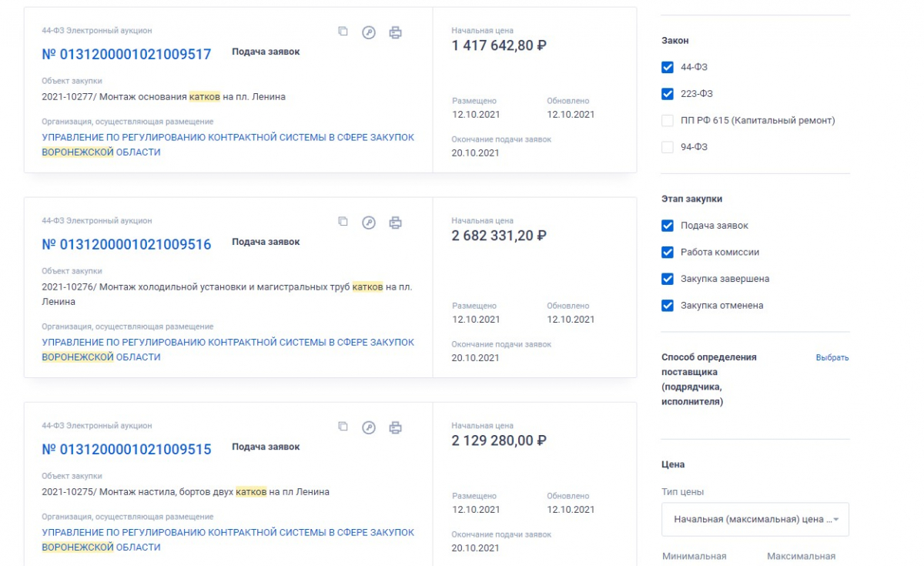Click text Монтаж настила, бортов двух катков
The height and width of the screenshot is (566, 924).
pos(183,492)
